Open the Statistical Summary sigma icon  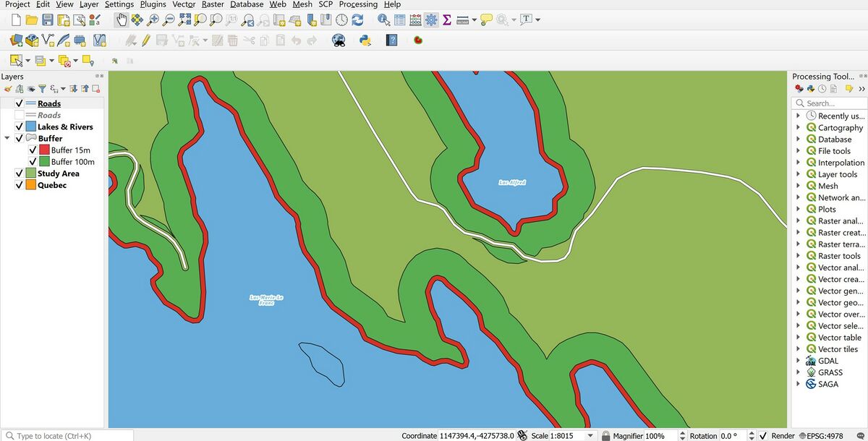[447, 20]
